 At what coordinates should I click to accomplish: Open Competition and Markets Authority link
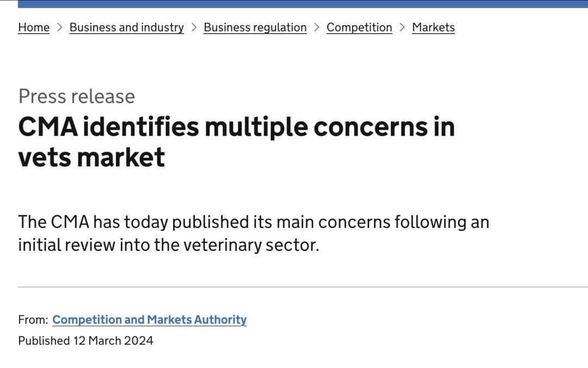click(149, 319)
